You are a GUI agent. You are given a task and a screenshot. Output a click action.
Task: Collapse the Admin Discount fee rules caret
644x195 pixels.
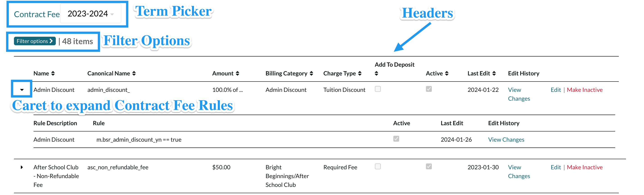(x=22, y=90)
